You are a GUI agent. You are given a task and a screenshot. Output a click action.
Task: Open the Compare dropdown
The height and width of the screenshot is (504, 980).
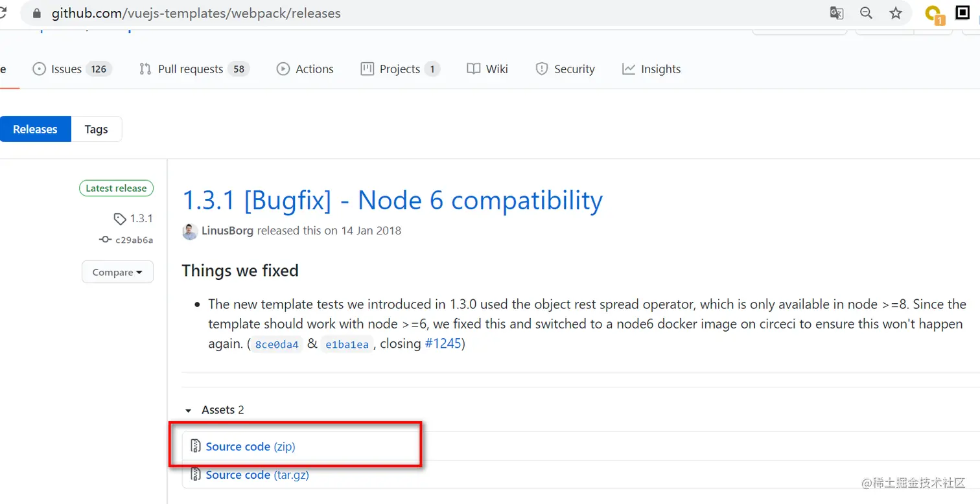point(117,272)
